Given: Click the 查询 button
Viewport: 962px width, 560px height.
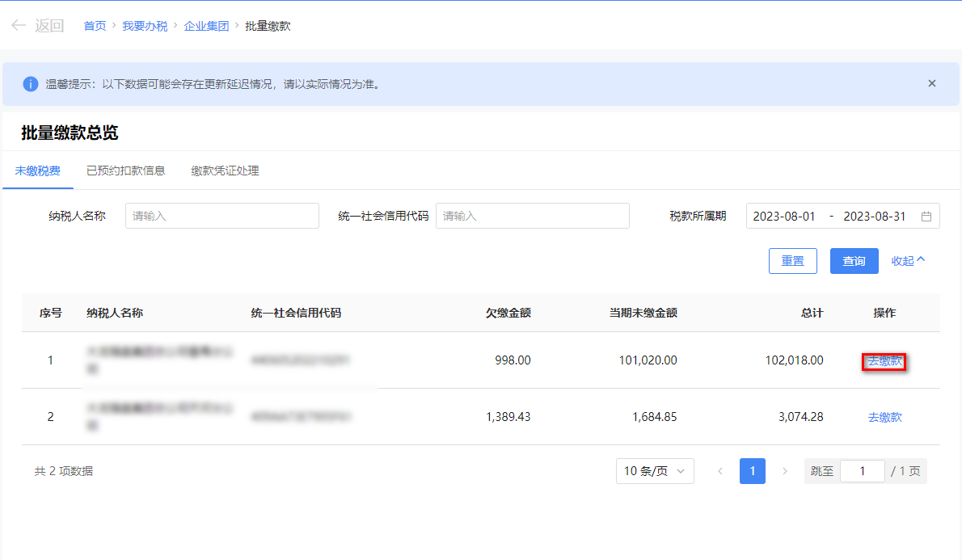Looking at the screenshot, I should [x=854, y=261].
